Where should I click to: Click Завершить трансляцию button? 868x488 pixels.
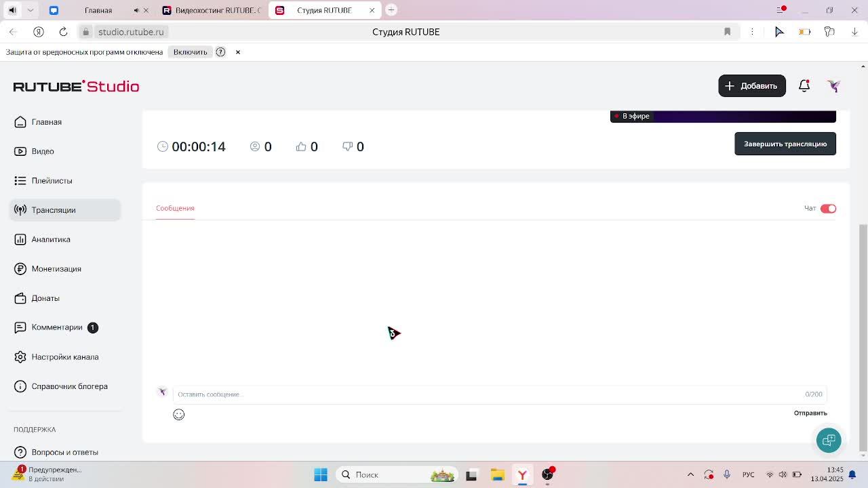coord(785,144)
